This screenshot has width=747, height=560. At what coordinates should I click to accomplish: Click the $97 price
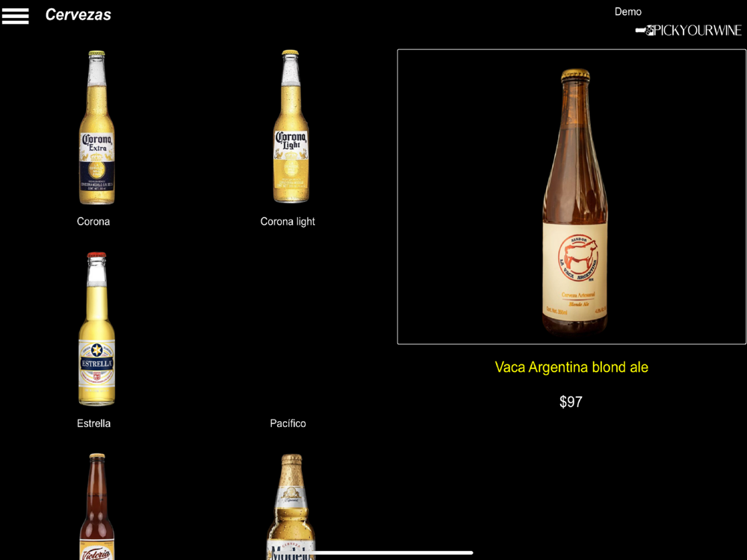[571, 402]
